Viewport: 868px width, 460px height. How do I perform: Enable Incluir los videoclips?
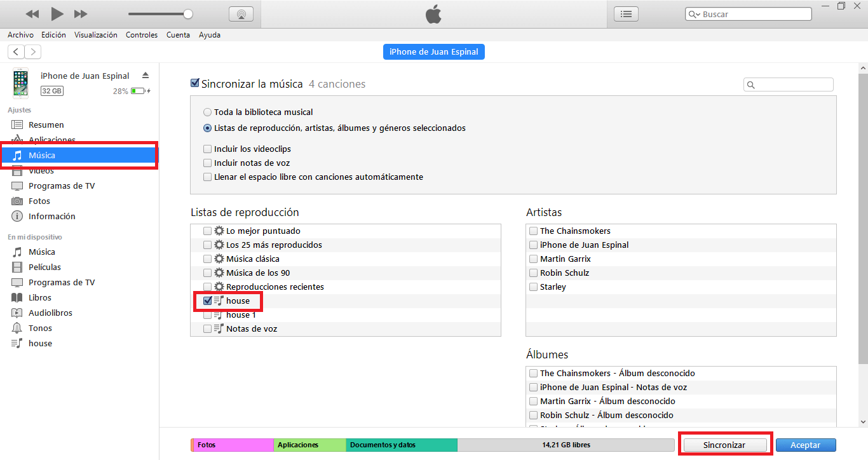[x=208, y=149]
